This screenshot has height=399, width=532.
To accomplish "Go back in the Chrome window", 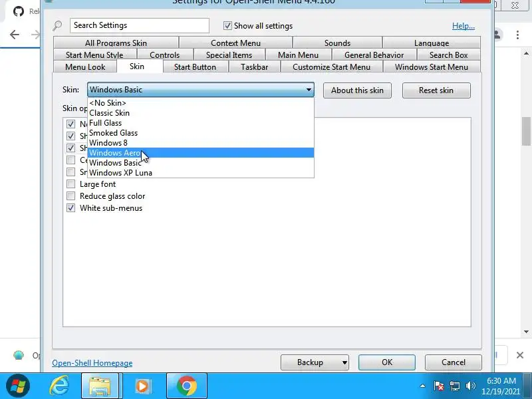I will coord(14,35).
